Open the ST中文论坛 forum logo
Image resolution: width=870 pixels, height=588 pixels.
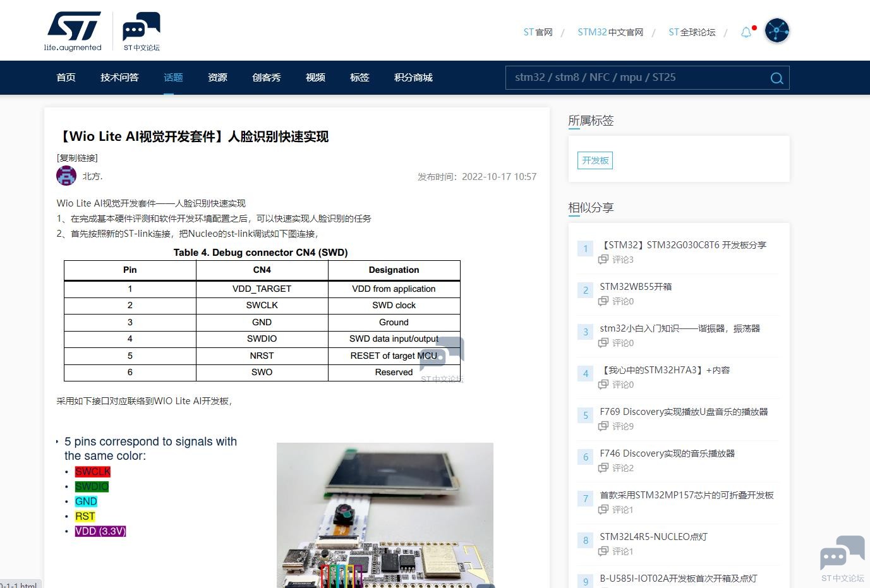(x=142, y=31)
